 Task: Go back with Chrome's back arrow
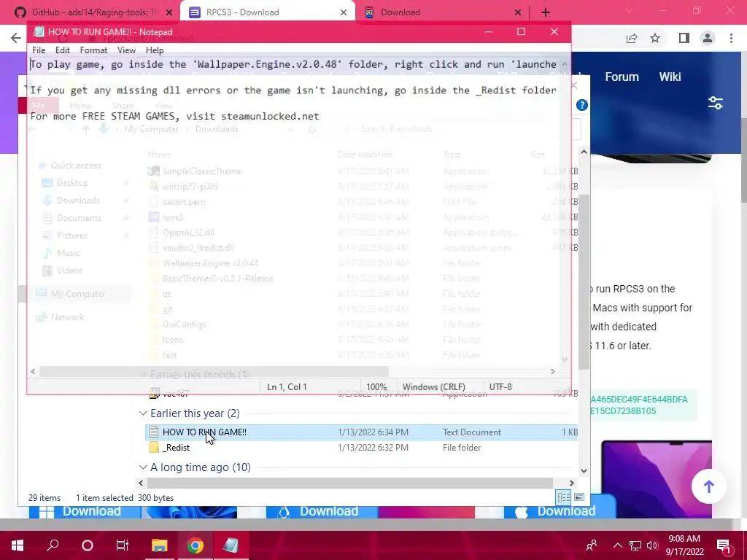pos(16,38)
